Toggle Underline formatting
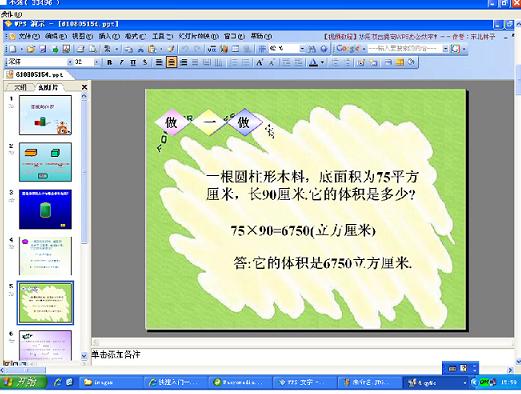 (x=133, y=62)
